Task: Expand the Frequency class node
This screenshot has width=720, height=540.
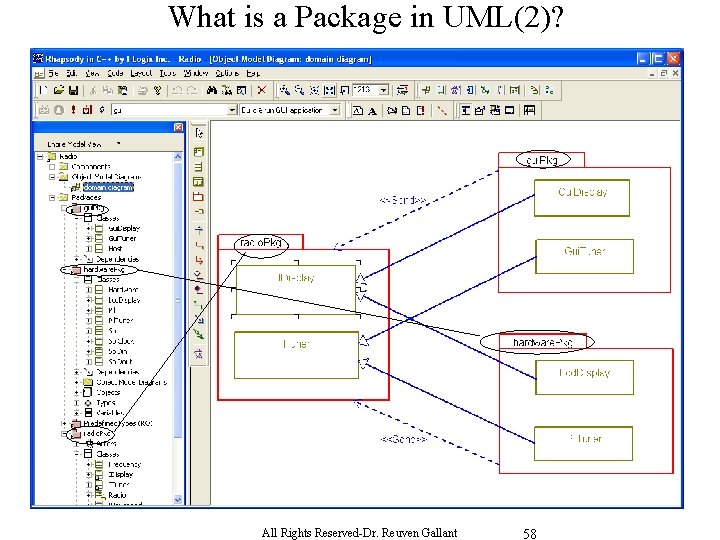Action: coord(89,464)
